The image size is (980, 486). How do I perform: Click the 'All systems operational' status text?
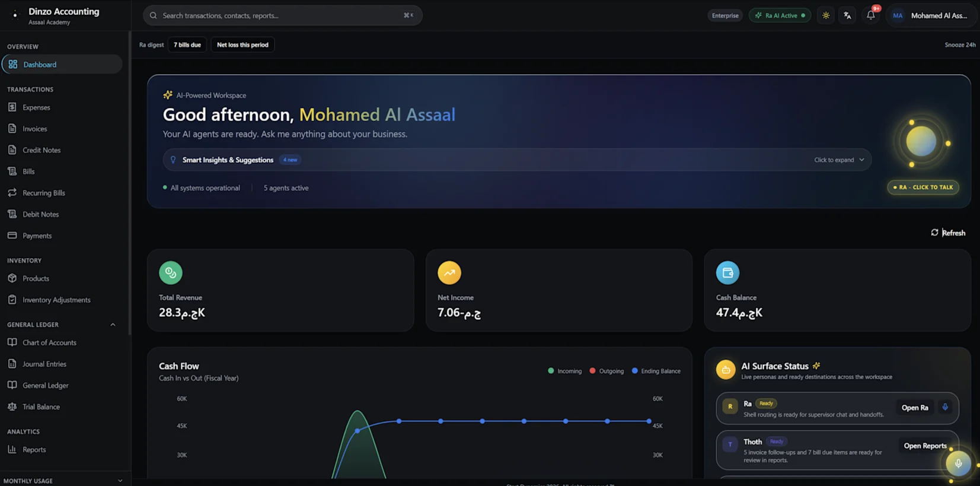click(205, 188)
